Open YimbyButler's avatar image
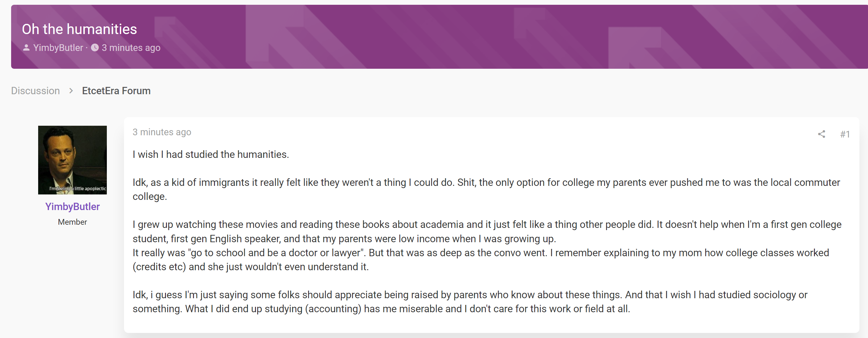 (x=72, y=160)
